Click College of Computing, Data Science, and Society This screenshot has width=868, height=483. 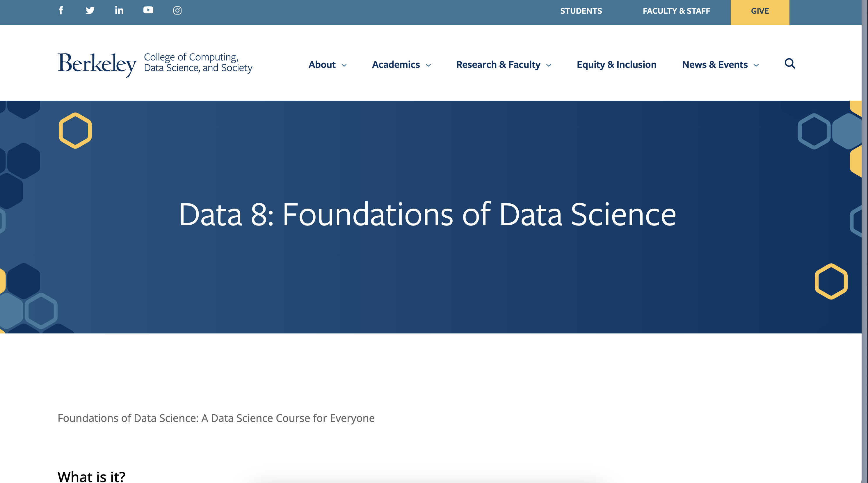(x=198, y=62)
